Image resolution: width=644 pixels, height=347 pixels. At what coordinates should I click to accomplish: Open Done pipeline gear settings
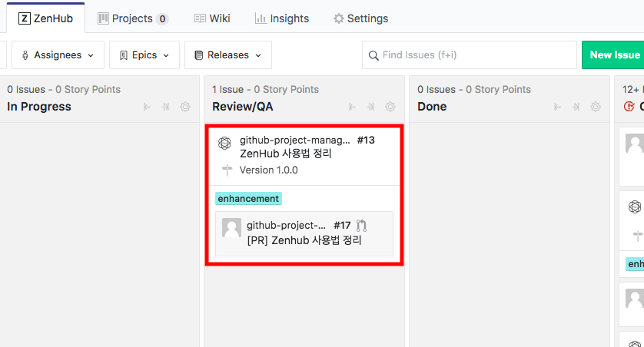tap(596, 107)
